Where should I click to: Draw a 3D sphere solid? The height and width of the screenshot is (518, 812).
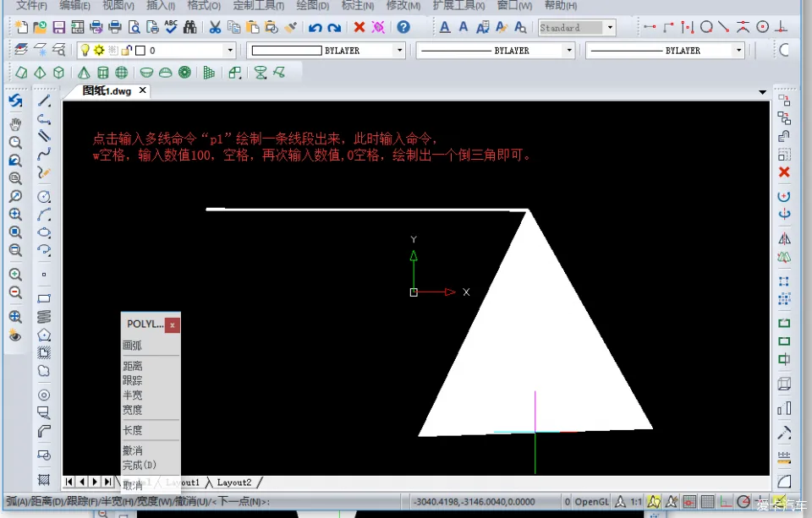(x=122, y=73)
